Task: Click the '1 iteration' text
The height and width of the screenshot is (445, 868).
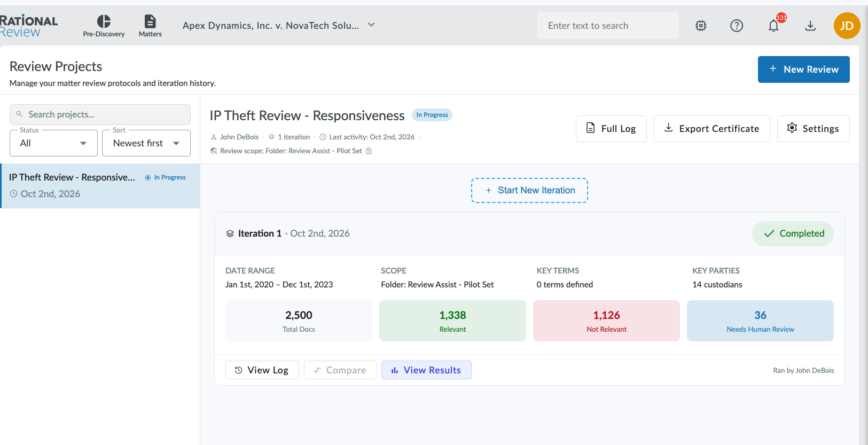Action: (294, 137)
